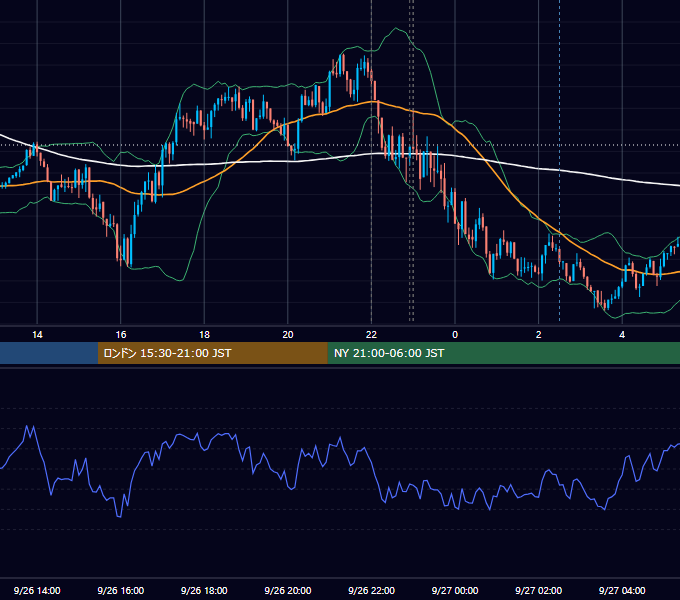
Task: Click the 9/27 04:00 date label
Action: pos(622,590)
